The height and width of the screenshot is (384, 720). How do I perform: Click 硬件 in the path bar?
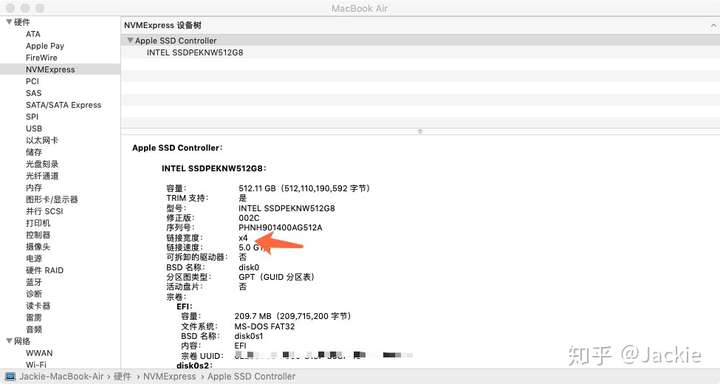point(122,376)
